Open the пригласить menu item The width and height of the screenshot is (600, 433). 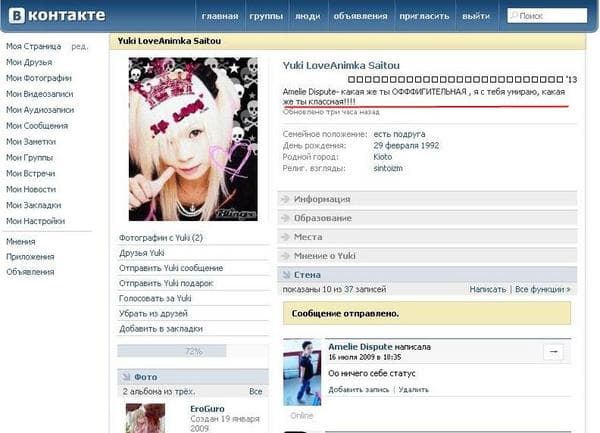click(424, 16)
